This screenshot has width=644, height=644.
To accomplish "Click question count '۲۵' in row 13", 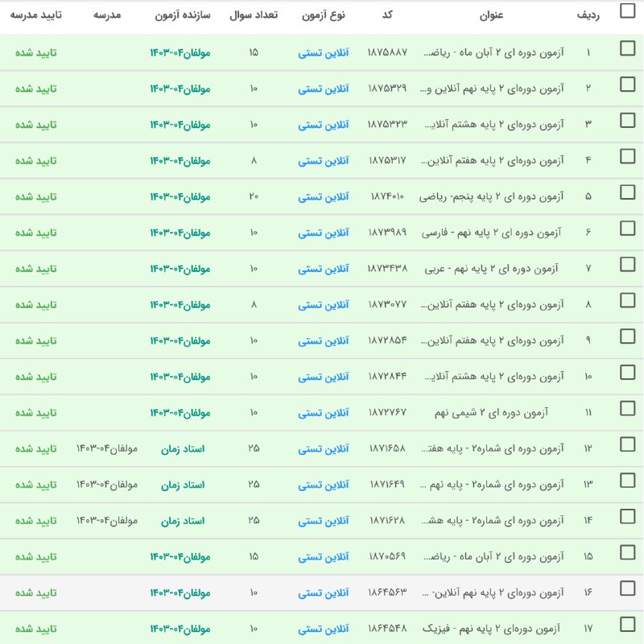I will click(254, 485).
